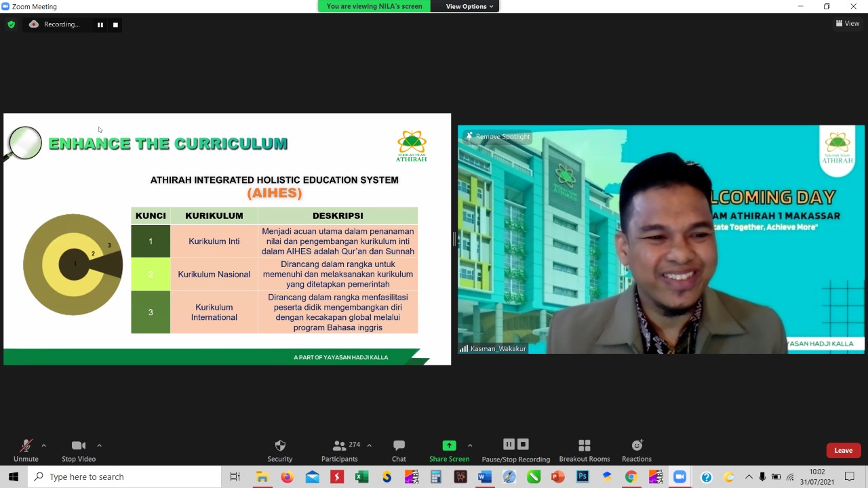Expand video options arrow beside Stop Video
868x488 pixels.
pos(99,445)
